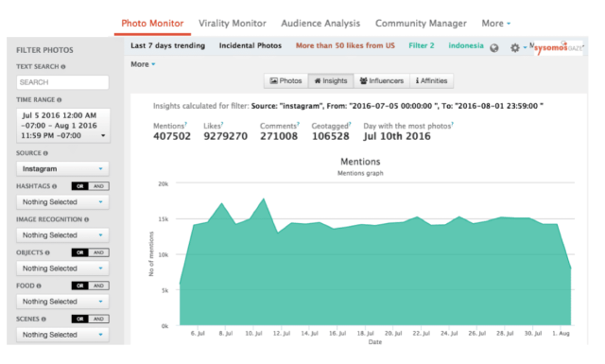Image resolution: width=605 pixels, height=364 pixels.
Task: Open the Photo Monitor tab
Action: 152,24
